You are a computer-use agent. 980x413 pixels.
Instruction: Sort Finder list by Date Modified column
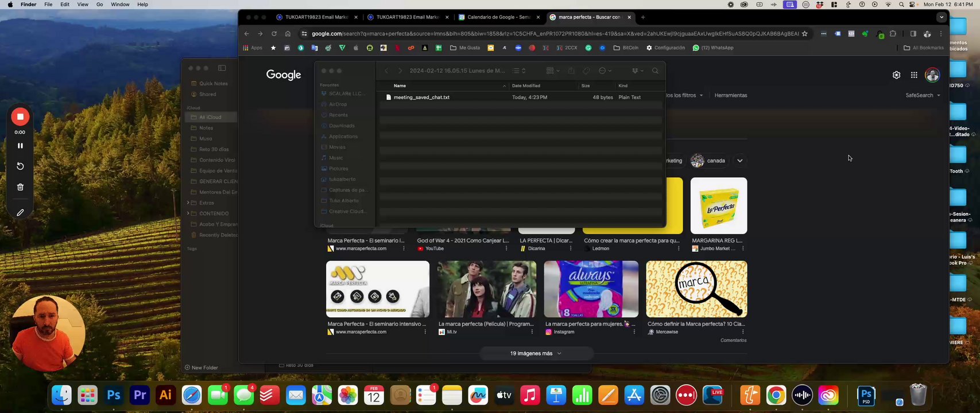point(526,85)
